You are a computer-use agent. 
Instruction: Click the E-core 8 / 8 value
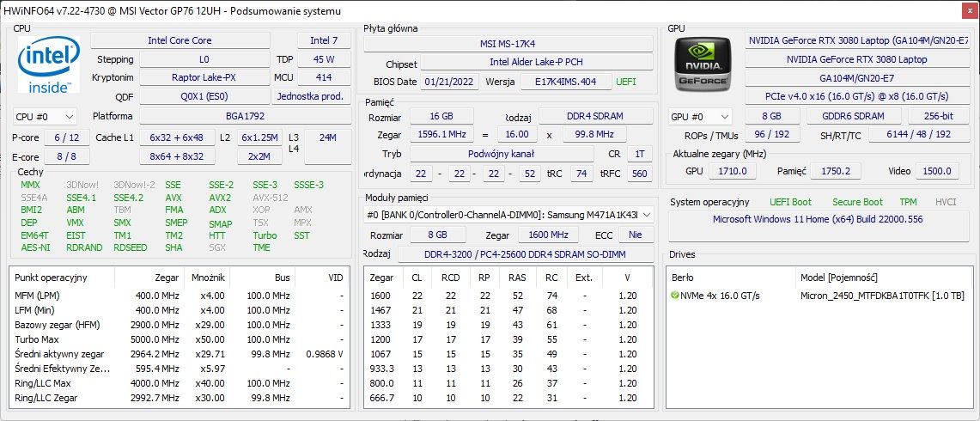click(67, 156)
